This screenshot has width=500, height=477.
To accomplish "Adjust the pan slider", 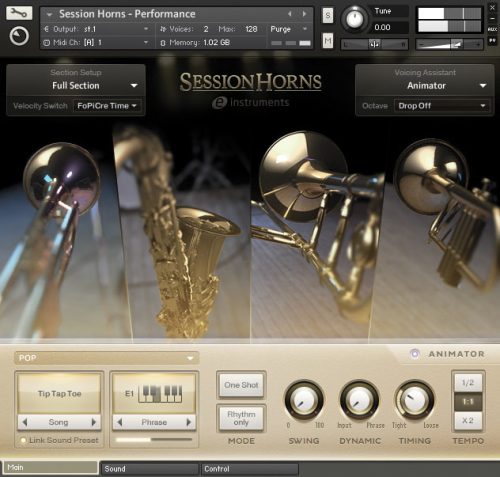I will pos(374,44).
